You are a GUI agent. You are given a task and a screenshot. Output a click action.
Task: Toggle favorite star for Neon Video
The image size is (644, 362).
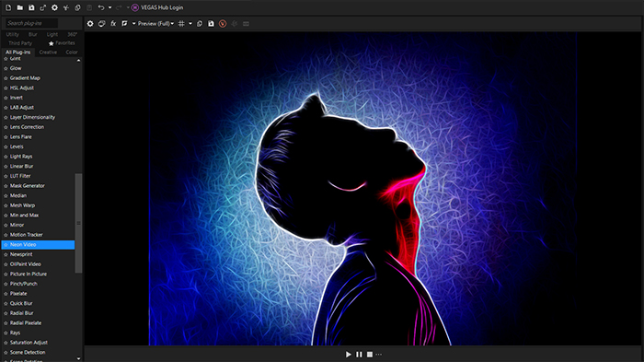click(6, 245)
